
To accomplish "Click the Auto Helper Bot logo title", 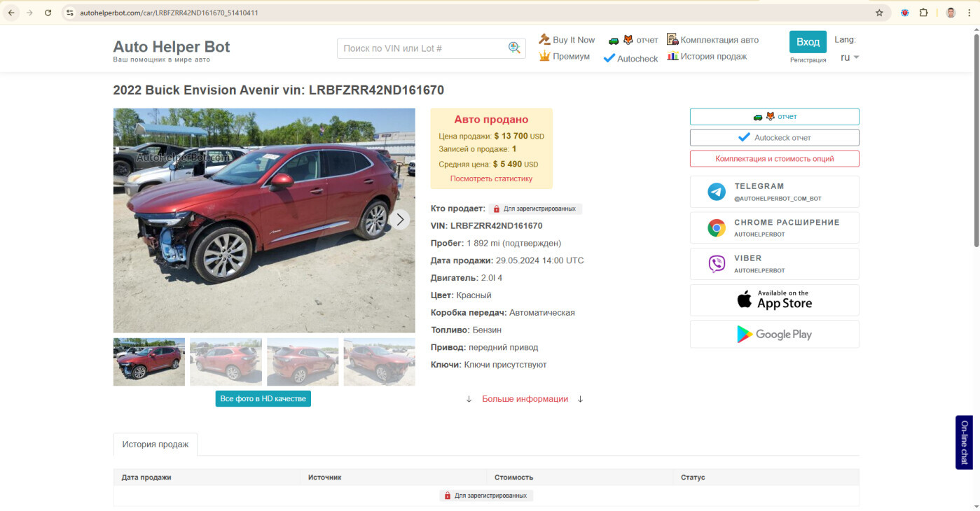I will tap(172, 47).
